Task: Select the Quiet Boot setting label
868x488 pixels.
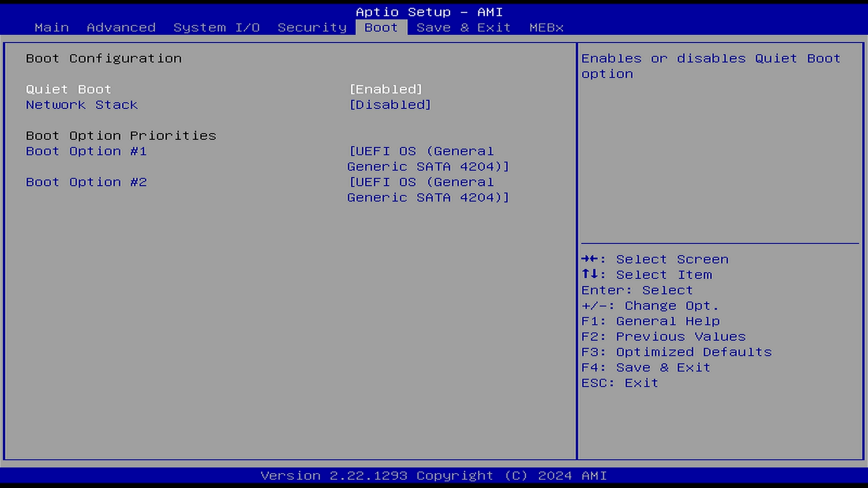Action: point(68,89)
